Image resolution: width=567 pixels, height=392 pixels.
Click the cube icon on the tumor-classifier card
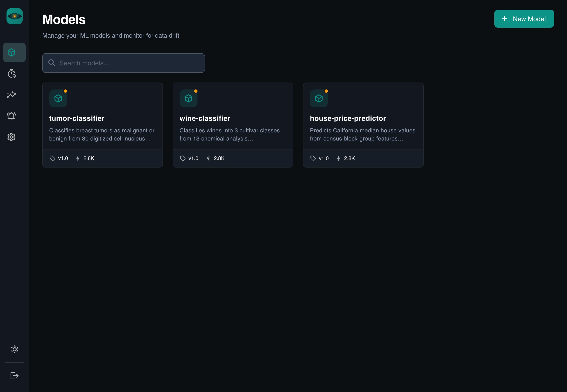(x=58, y=98)
